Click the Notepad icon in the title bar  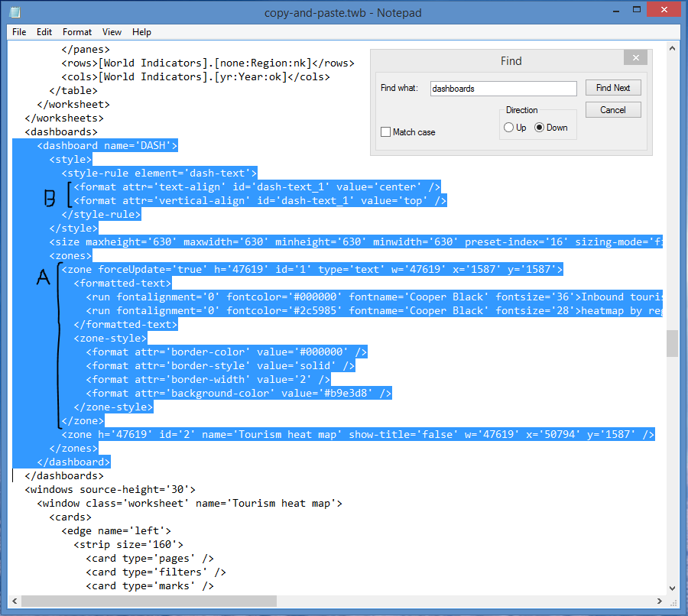pyautogui.click(x=15, y=12)
